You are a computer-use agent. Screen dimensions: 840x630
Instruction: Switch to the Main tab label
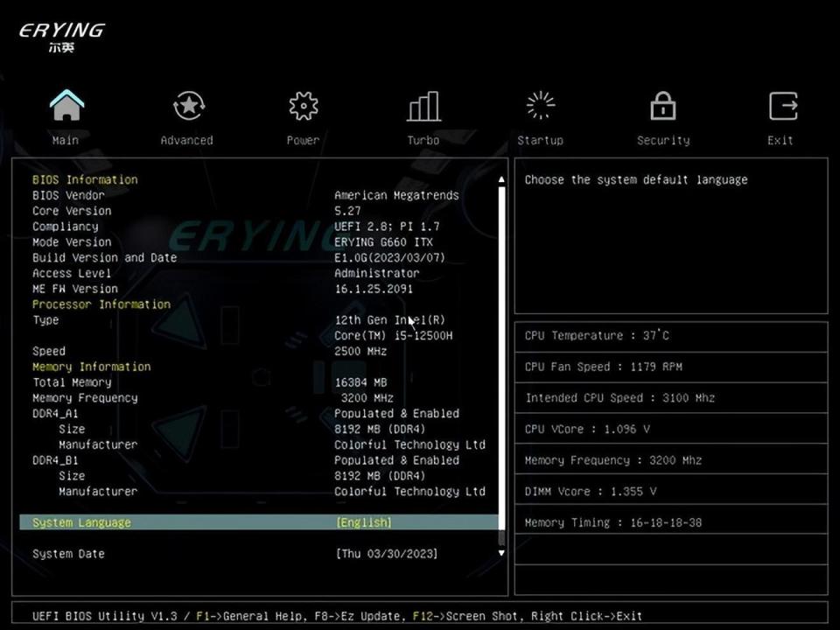point(66,140)
